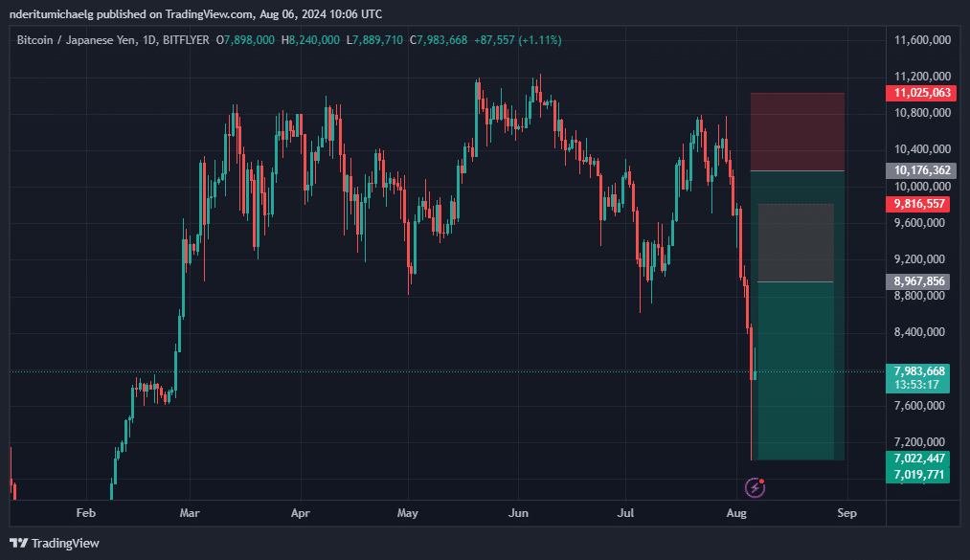Viewport: 970px width, 560px height.
Task: Click the May label on time axis
Action: click(x=408, y=513)
